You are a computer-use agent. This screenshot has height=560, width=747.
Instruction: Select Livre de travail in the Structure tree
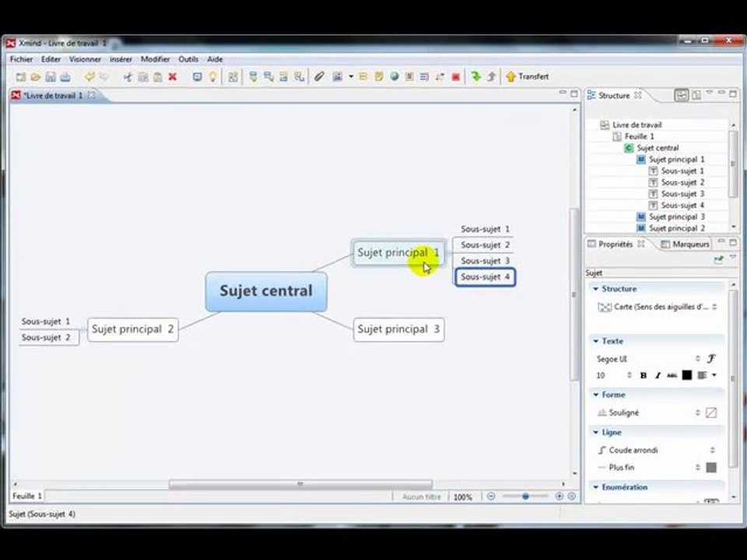637,124
